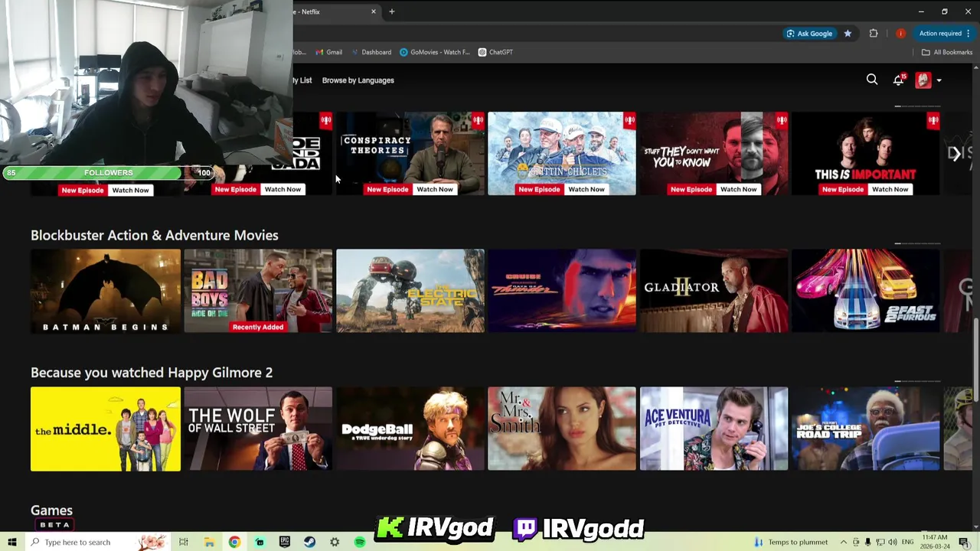Show hidden system tray icons

(844, 542)
